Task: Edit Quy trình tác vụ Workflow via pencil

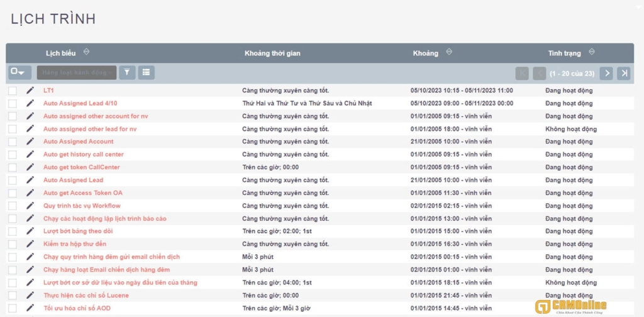Action: (30, 206)
